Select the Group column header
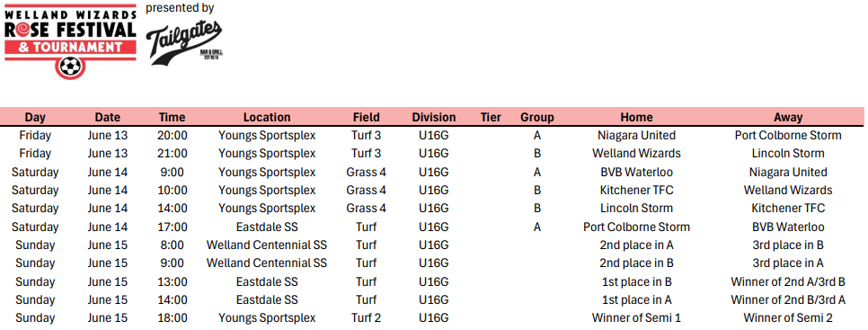Screen dimensions: 868x330 pyautogui.click(x=537, y=118)
